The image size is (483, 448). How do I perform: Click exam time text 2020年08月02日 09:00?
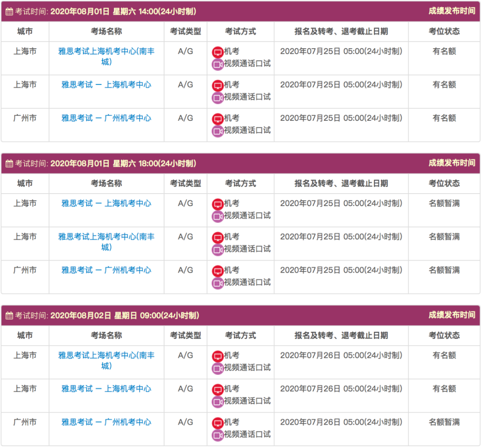[125, 316]
